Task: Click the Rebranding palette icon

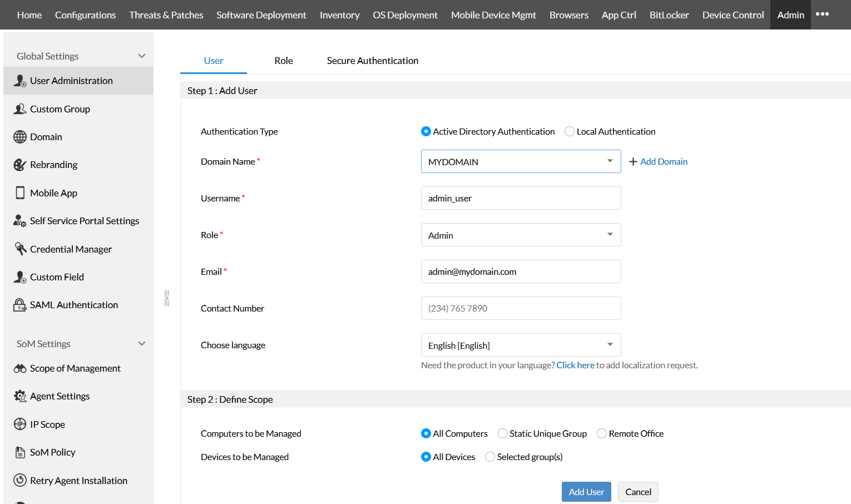Action: coord(20,165)
